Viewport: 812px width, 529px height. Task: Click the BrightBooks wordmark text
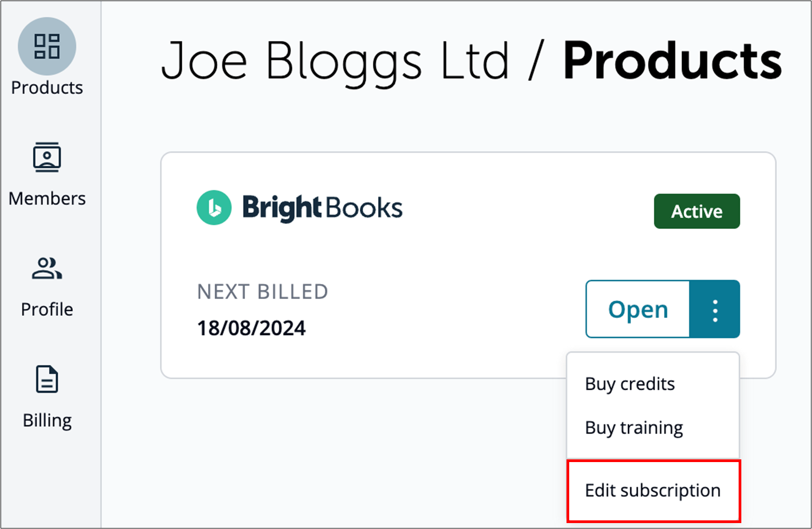322,208
